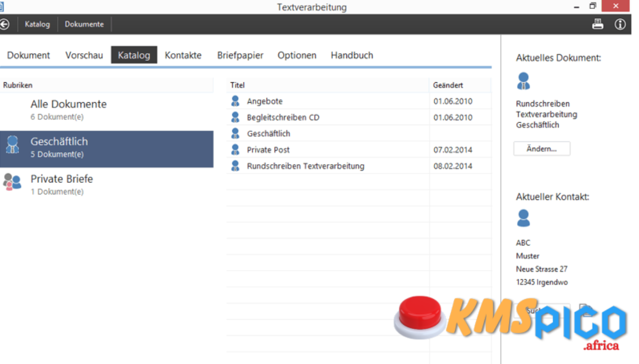Click the Aktuelles Dokument person icon
639x364 pixels.
click(x=523, y=81)
